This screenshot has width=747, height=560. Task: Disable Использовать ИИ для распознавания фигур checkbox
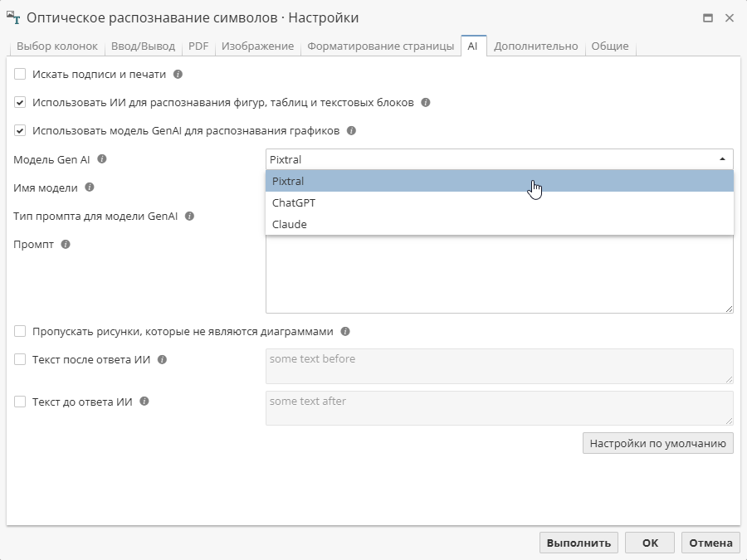click(x=20, y=102)
